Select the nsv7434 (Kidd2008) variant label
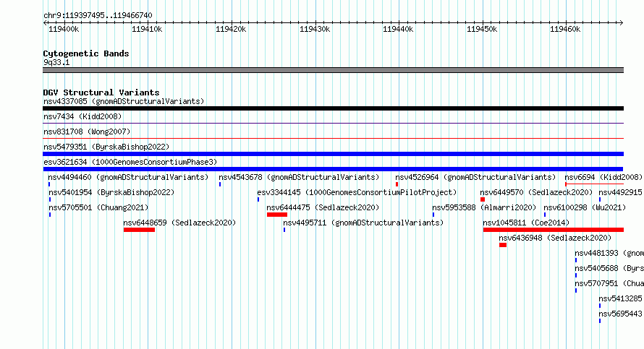This screenshot has width=644, height=349. click(x=82, y=116)
